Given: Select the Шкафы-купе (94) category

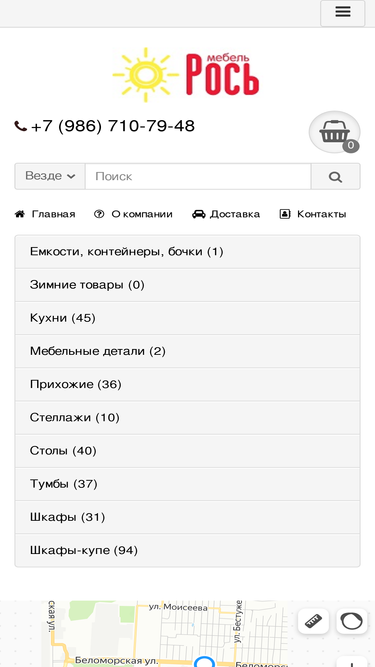Looking at the screenshot, I should pyautogui.click(x=188, y=550).
